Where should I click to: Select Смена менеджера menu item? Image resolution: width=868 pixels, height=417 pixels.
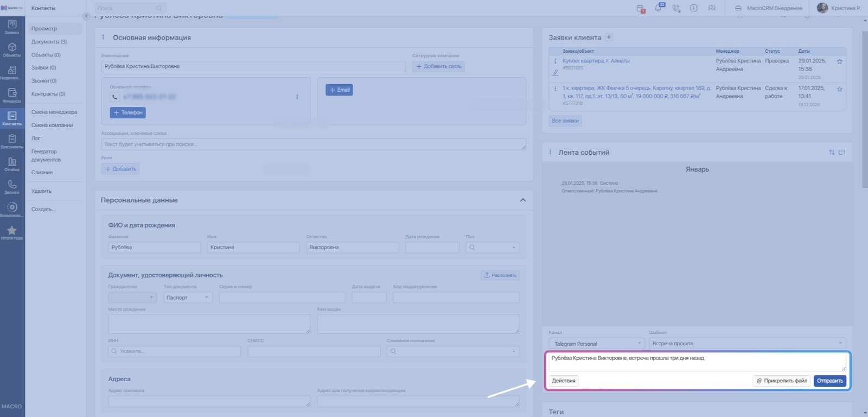tap(54, 112)
